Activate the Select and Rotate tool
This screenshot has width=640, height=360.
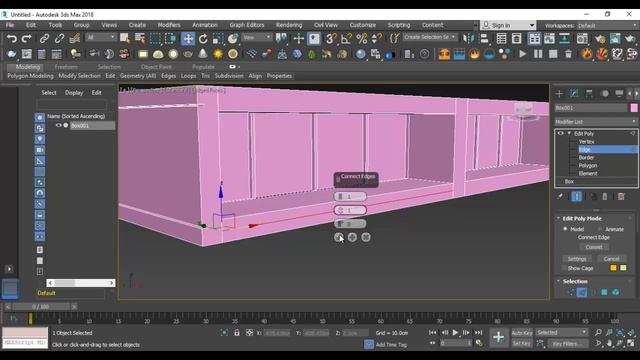[203, 39]
